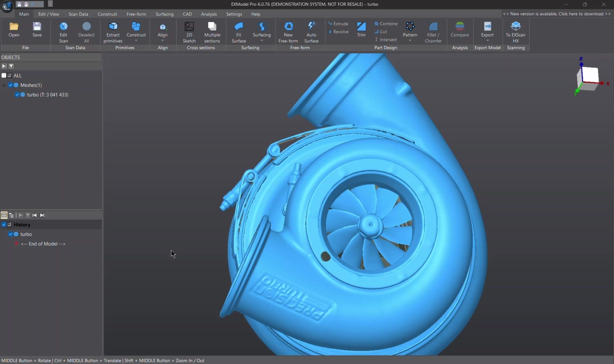
Task: Collapse the Meshes(1) tree node
Action: point(4,85)
